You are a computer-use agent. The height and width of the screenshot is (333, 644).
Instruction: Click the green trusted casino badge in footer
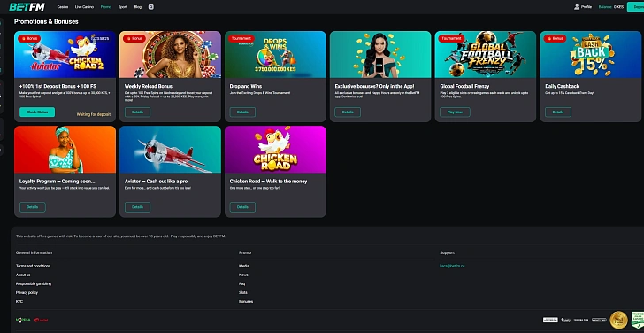(638, 320)
